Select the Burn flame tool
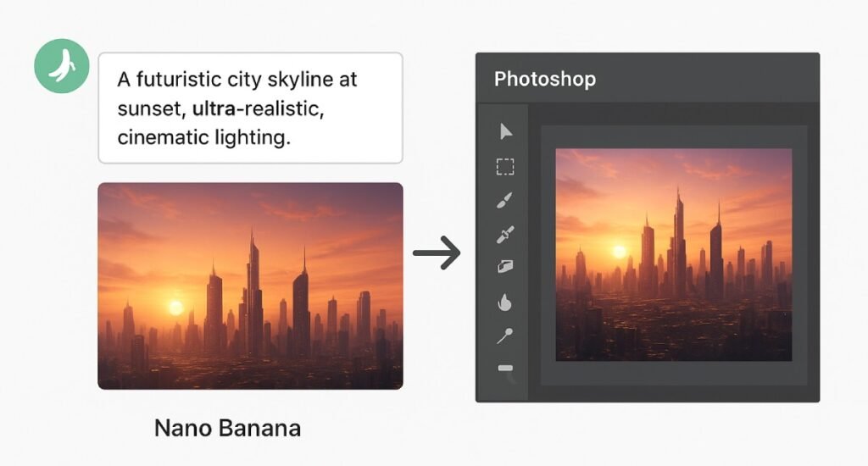 coord(504,302)
